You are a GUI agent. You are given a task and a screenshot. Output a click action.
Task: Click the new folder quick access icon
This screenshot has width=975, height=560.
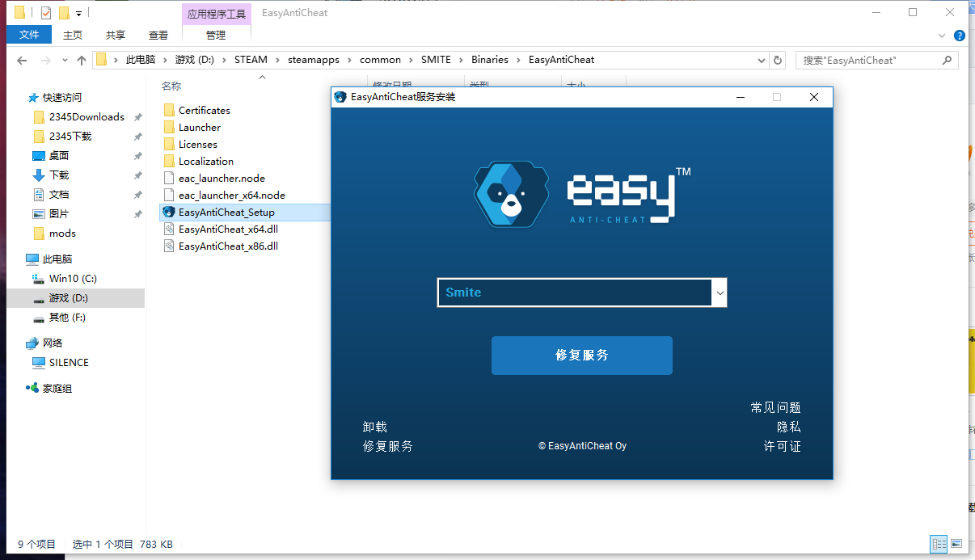click(x=64, y=13)
